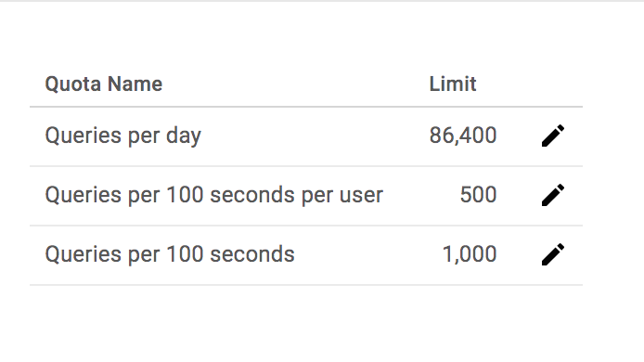Click the Quota Name column header
The image size is (644, 362).
point(104,84)
